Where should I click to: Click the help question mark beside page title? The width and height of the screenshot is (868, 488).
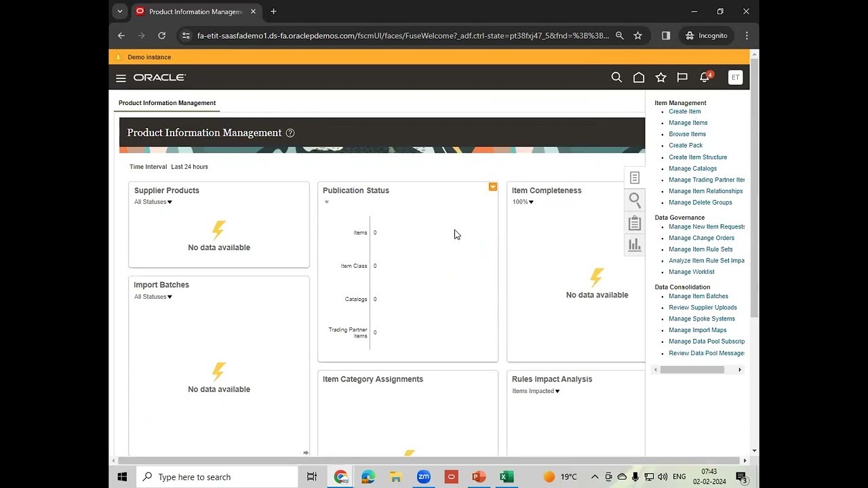coord(290,133)
